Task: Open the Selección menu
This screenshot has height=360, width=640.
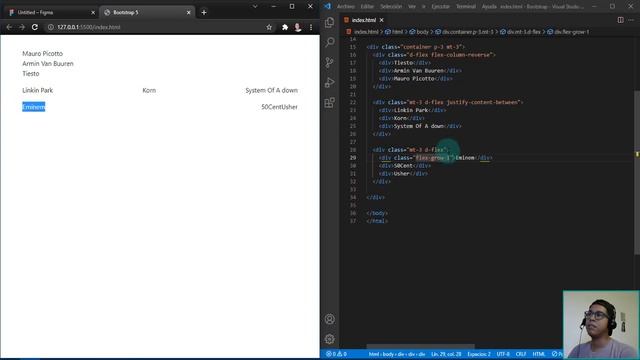Action: (391, 6)
